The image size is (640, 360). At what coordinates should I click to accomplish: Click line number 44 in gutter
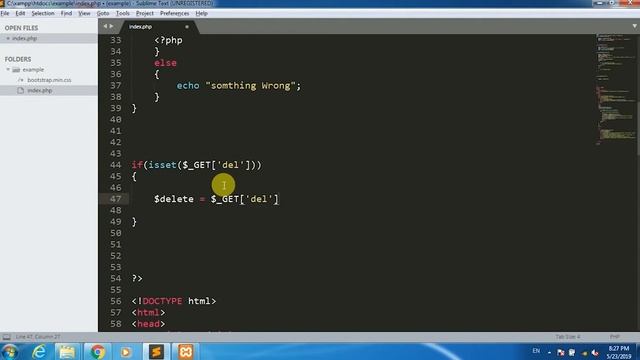click(x=116, y=165)
